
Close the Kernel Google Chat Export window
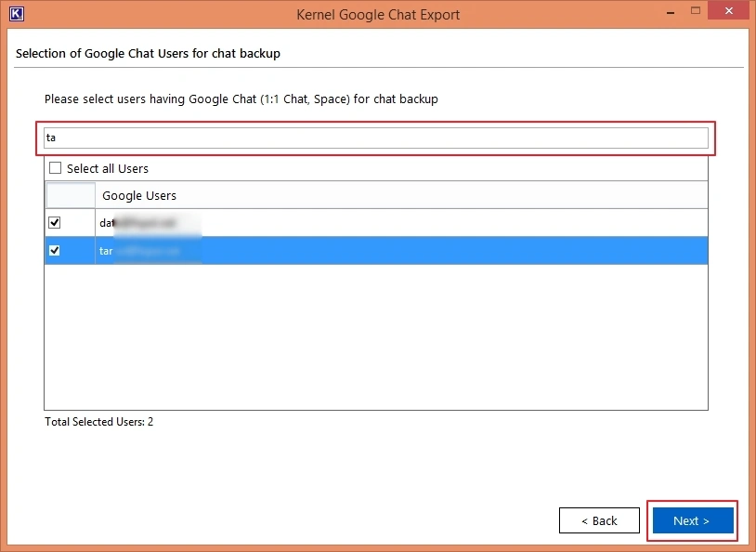pos(728,10)
